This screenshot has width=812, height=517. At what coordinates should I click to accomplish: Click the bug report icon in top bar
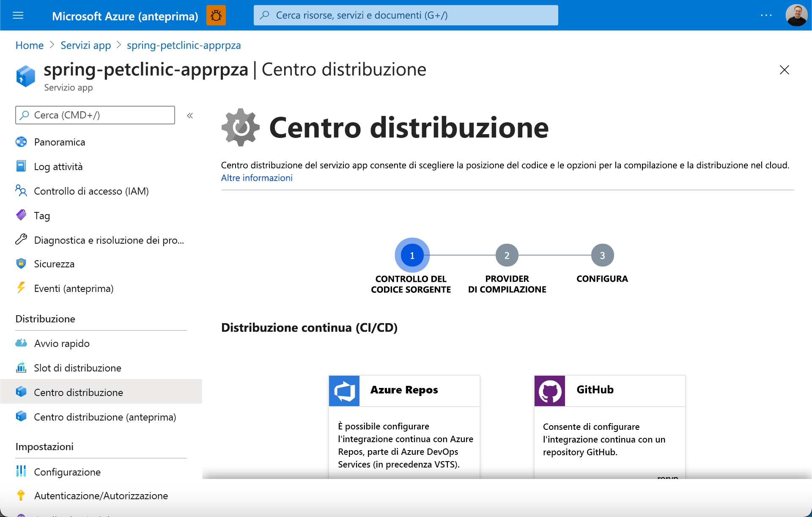[x=216, y=15]
